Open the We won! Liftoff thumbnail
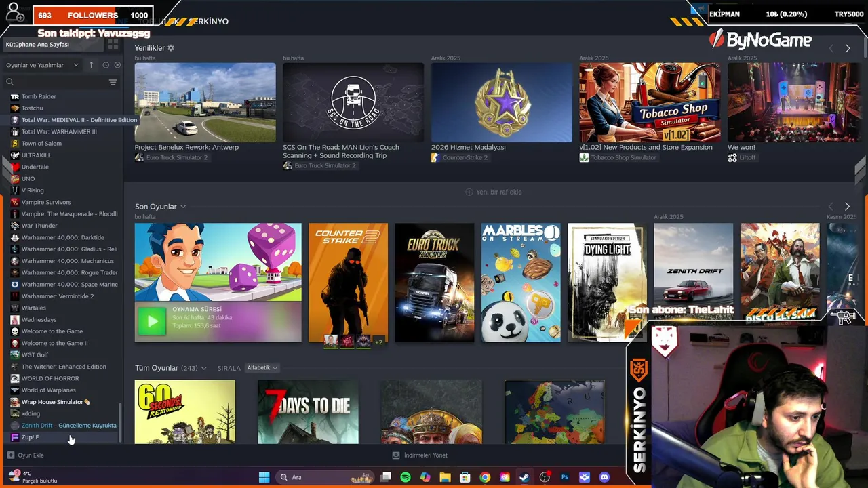The width and height of the screenshot is (868, 488). point(793,102)
